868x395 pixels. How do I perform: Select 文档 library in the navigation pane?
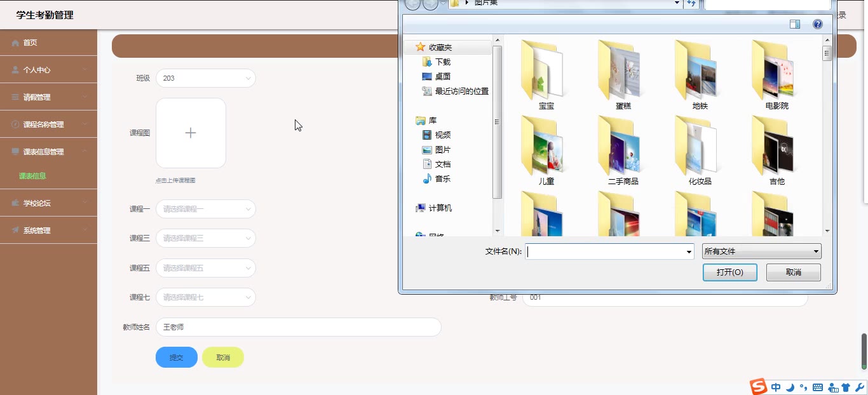pos(442,164)
